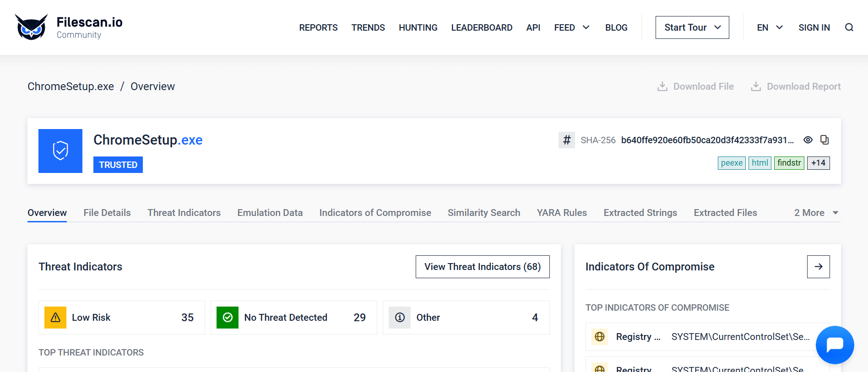
Task: Click the Other info icon
Action: pos(400,318)
